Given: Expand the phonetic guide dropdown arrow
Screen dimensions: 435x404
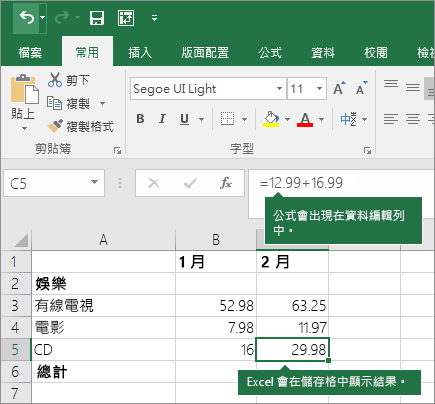Looking at the screenshot, I should tap(364, 119).
